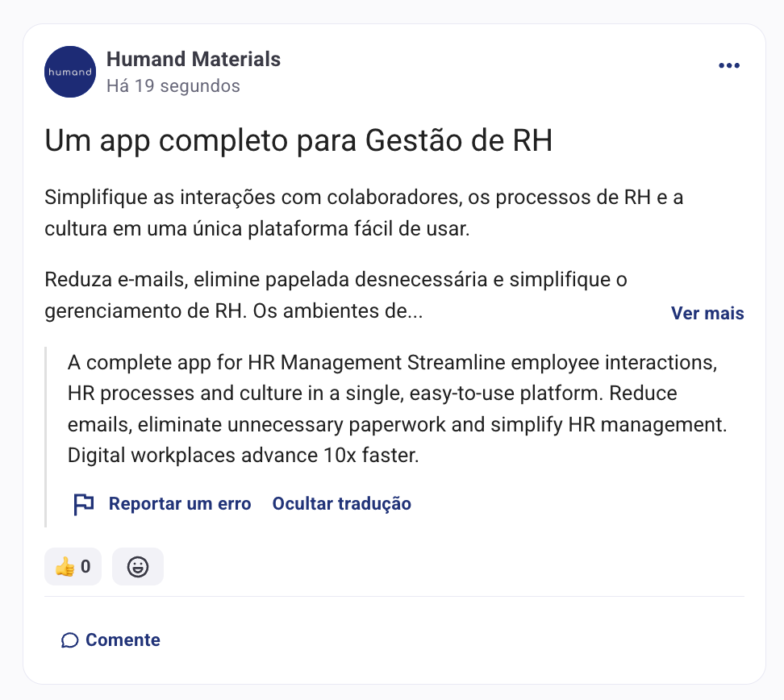Click the Humand round logo avatar
This screenshot has height=700, width=784.
pos(70,72)
